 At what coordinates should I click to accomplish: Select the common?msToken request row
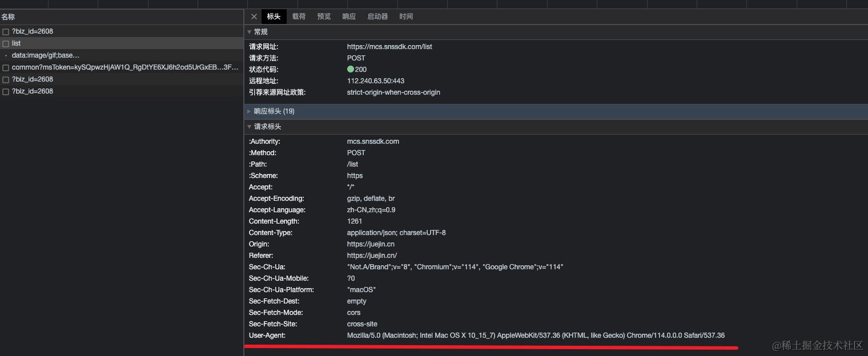pyautogui.click(x=122, y=67)
